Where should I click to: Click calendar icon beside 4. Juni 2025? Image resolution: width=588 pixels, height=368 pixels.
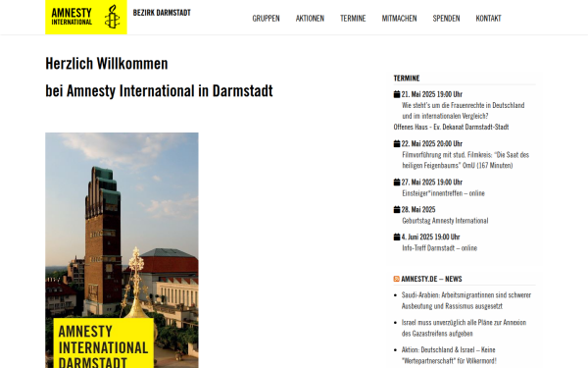[x=397, y=237]
